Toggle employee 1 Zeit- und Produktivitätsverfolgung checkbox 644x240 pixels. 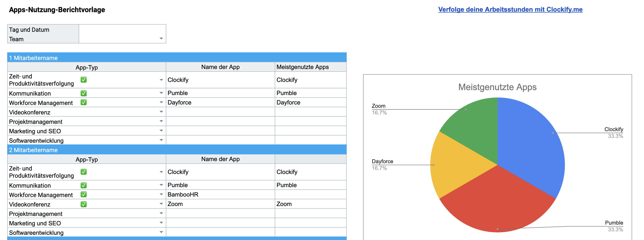83,80
